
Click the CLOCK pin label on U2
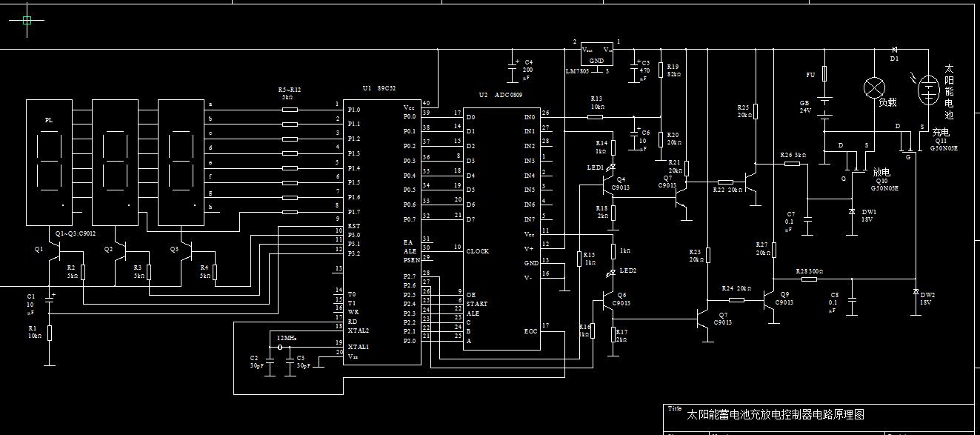coord(477,251)
